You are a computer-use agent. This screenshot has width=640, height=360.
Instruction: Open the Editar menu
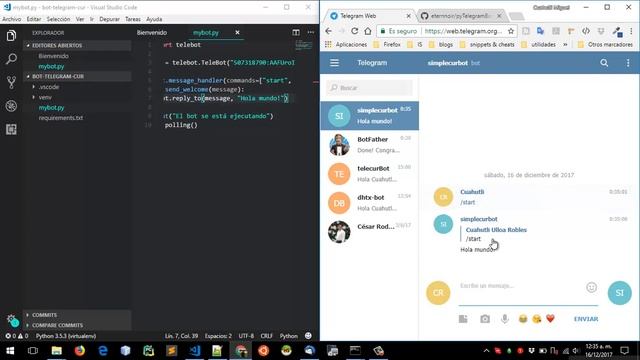tap(33, 19)
